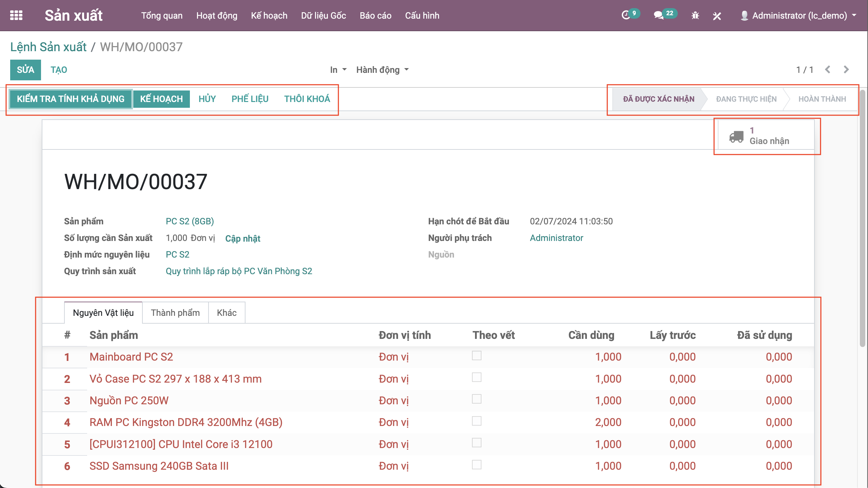Expand the Hành động dropdown
The width and height of the screenshot is (868, 488).
pos(382,70)
